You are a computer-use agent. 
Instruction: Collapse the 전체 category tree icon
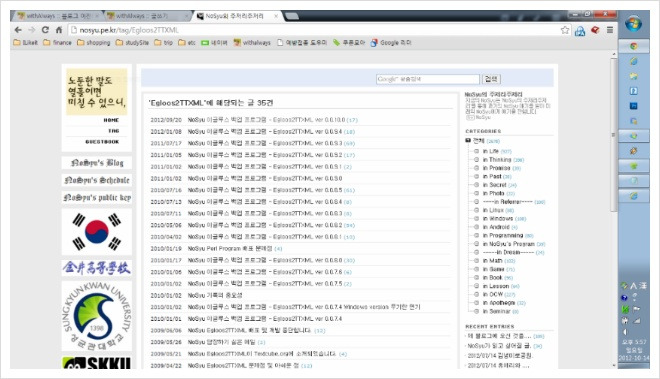468,141
